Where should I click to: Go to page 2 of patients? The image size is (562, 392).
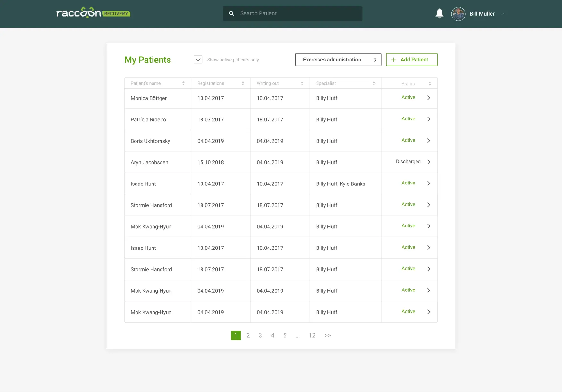pos(248,335)
